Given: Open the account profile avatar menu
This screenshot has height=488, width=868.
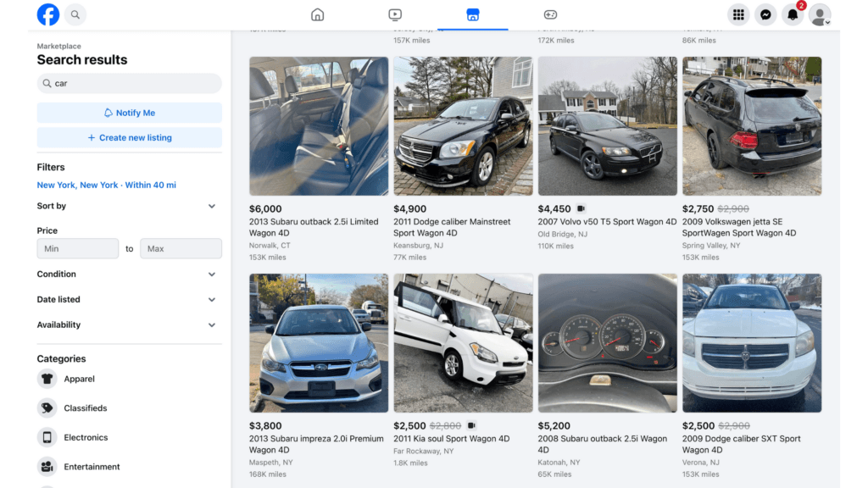Looking at the screenshot, I should point(820,15).
